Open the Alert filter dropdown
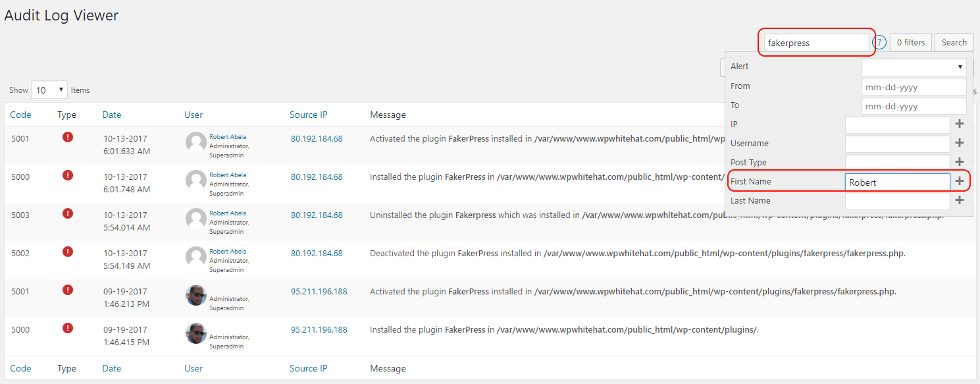Viewport: 980px width, 384px height. click(914, 67)
